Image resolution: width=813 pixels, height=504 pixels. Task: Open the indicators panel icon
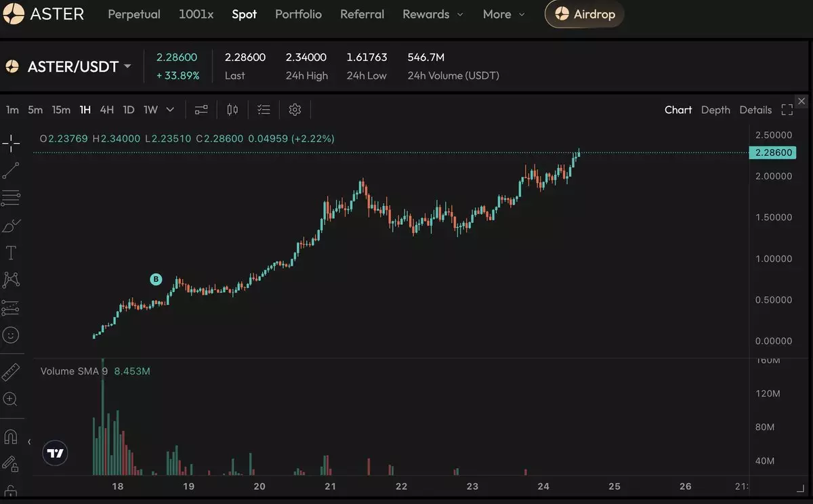[201, 110]
